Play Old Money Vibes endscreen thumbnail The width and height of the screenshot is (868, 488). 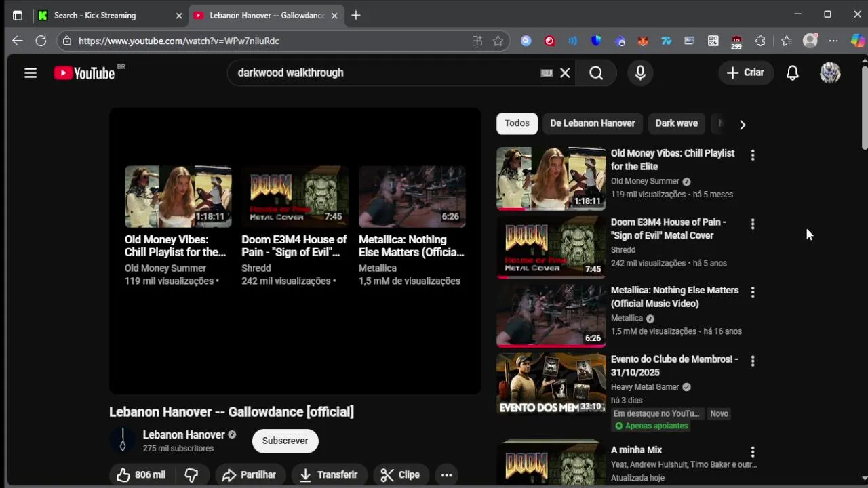178,197
